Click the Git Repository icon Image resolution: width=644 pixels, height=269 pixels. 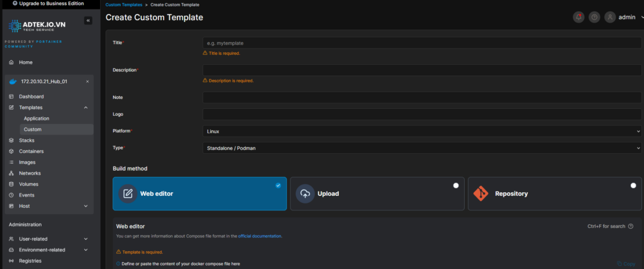click(x=481, y=193)
